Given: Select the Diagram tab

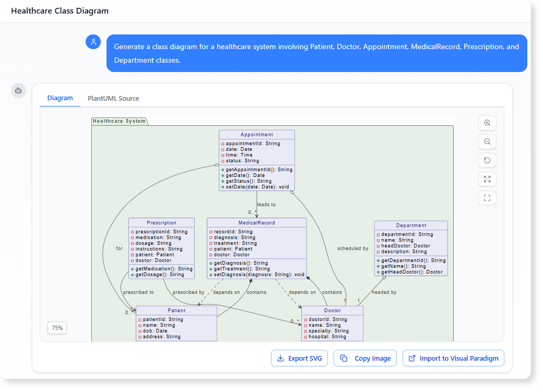Looking at the screenshot, I should click(x=60, y=98).
